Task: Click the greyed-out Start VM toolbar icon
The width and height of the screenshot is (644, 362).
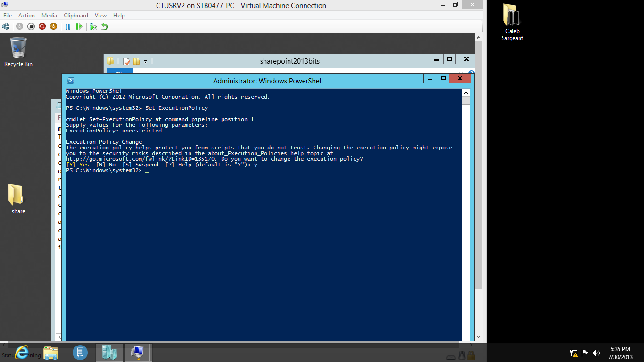Action: click(19, 26)
